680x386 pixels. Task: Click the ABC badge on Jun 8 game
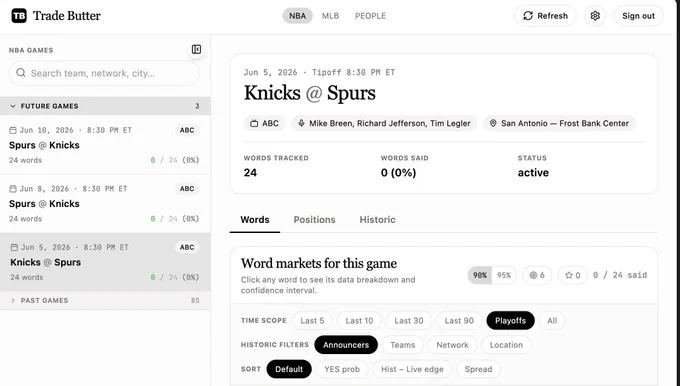pos(187,189)
